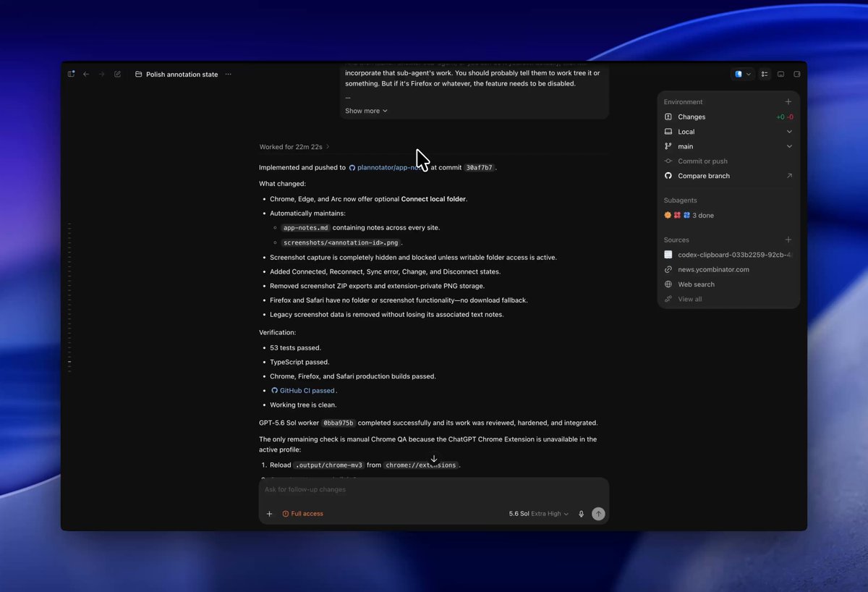Open the 5.6 Sol Extra High model dropdown

tap(538, 514)
